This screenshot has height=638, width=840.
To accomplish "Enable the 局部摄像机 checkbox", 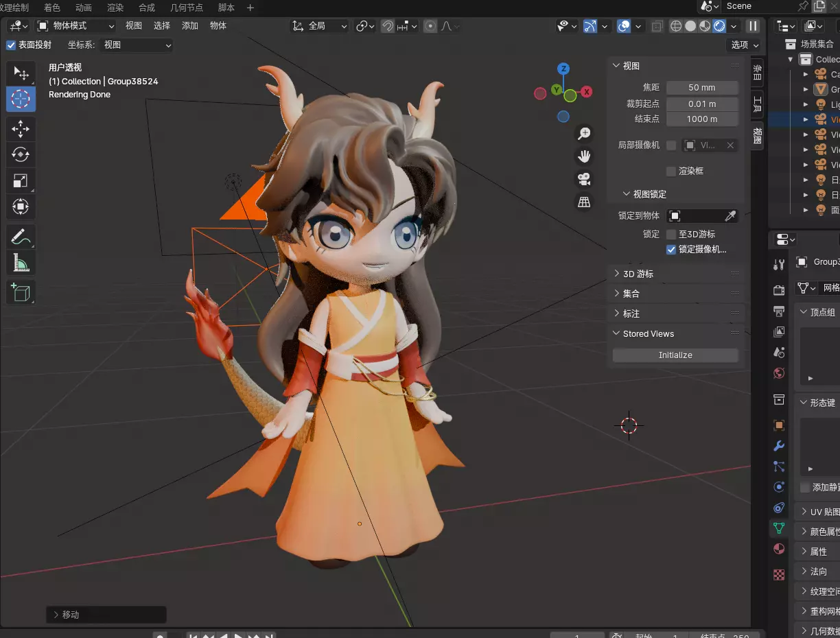I will tap(671, 145).
